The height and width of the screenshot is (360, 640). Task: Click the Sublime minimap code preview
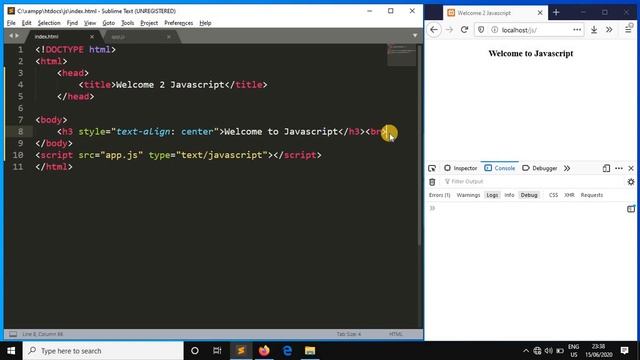click(x=402, y=55)
